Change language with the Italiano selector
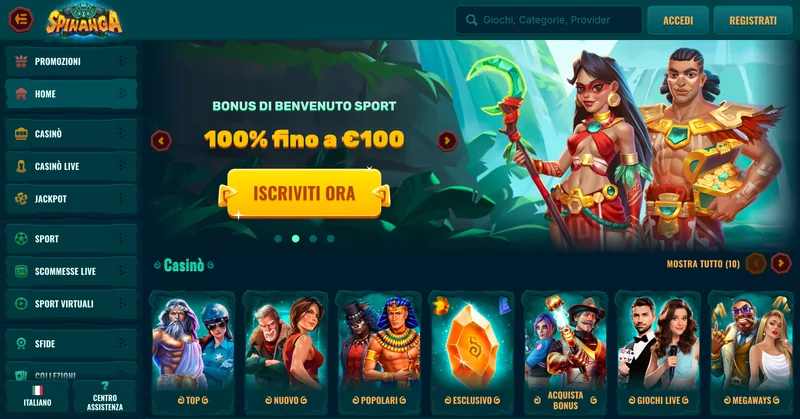 37,397
